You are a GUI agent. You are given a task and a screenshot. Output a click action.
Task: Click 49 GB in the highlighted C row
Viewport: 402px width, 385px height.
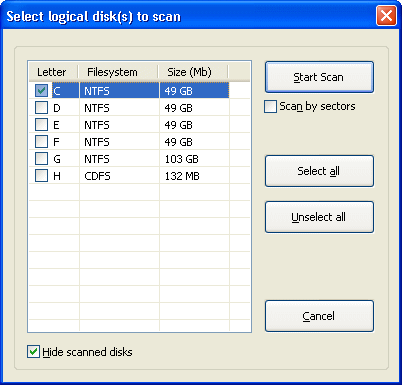178,91
